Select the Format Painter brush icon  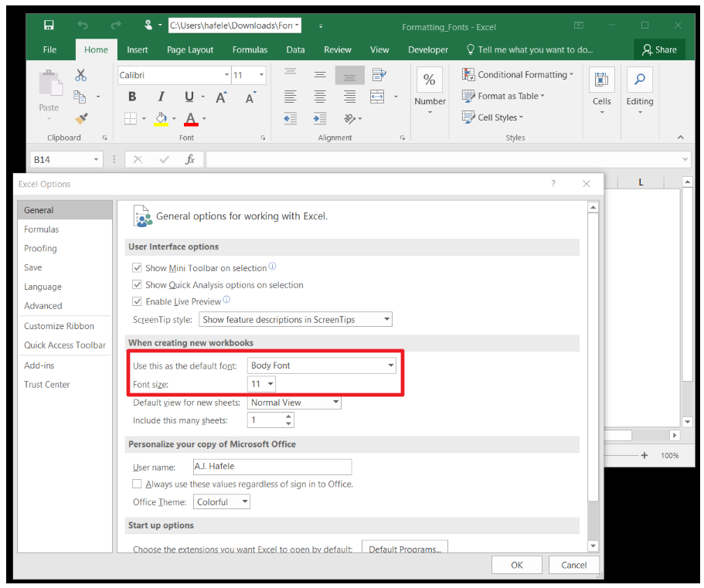pos(81,118)
